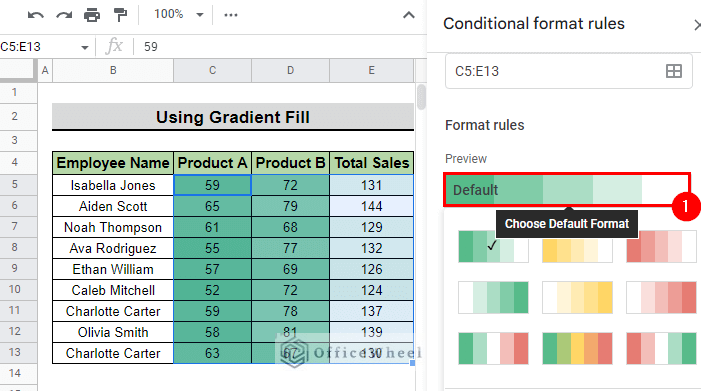Select the paint format roller icon

tap(120, 15)
